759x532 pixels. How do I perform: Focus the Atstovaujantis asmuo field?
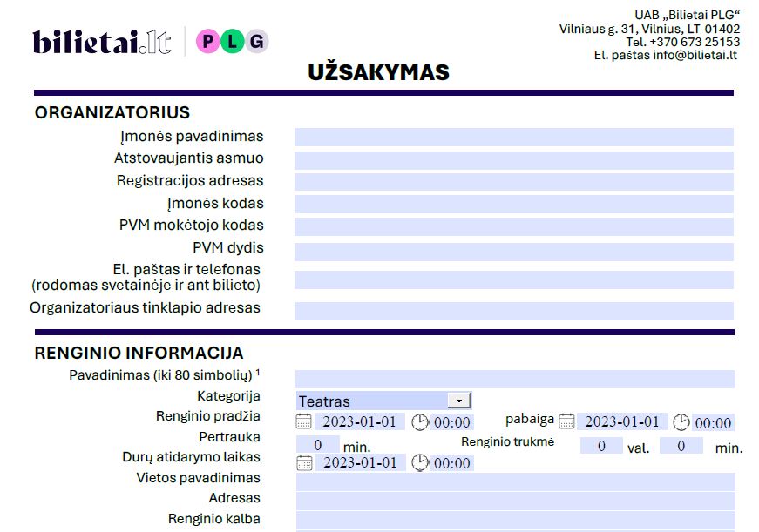click(513, 159)
